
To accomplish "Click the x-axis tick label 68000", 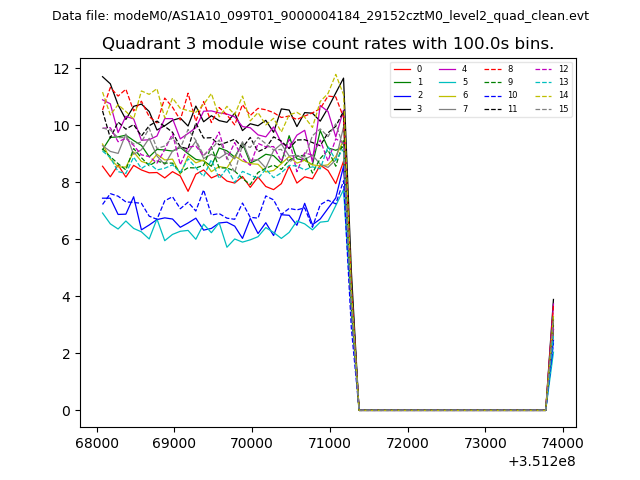I will [x=96, y=442].
